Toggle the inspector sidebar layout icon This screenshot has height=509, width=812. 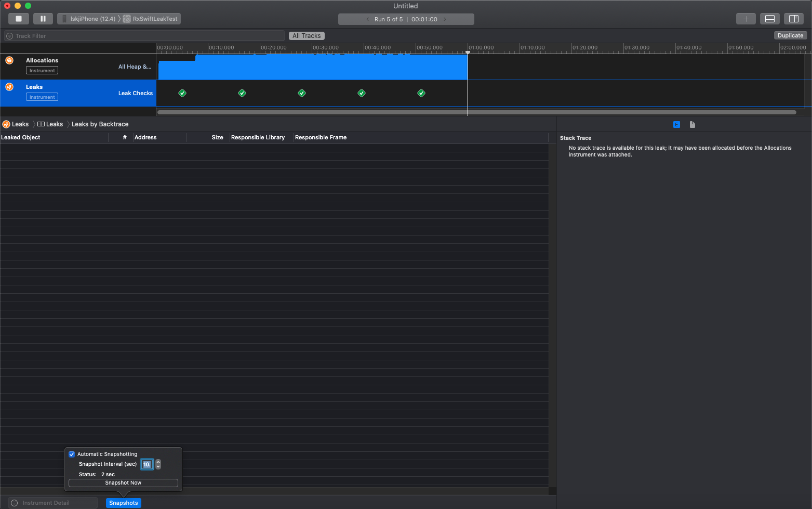(794, 18)
